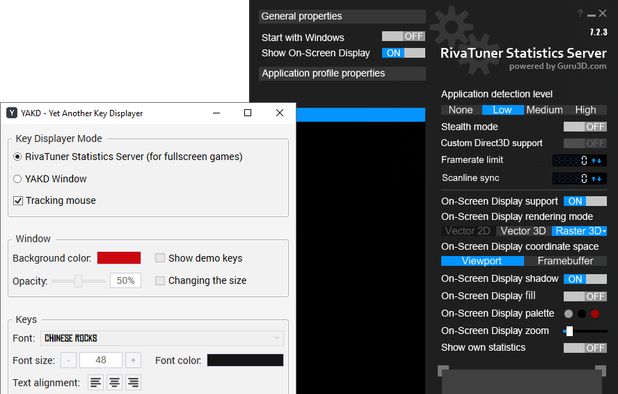Close the RivaTuner Statistics Server window
The image size is (618, 394).
603,13
